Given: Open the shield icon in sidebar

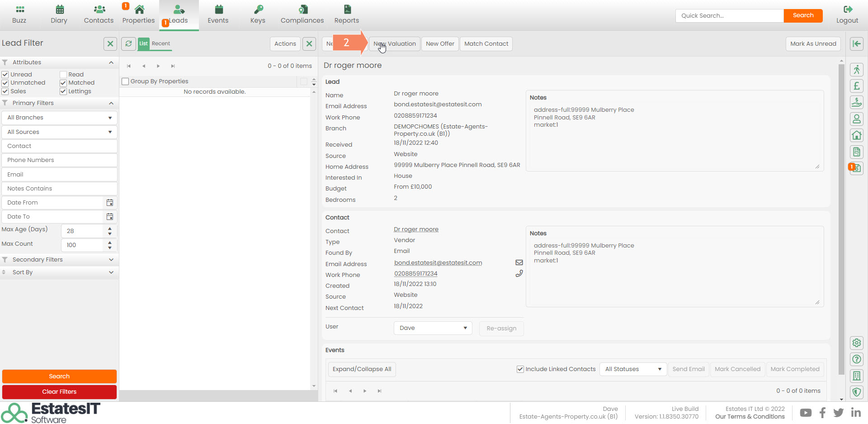Looking at the screenshot, I should tap(856, 392).
